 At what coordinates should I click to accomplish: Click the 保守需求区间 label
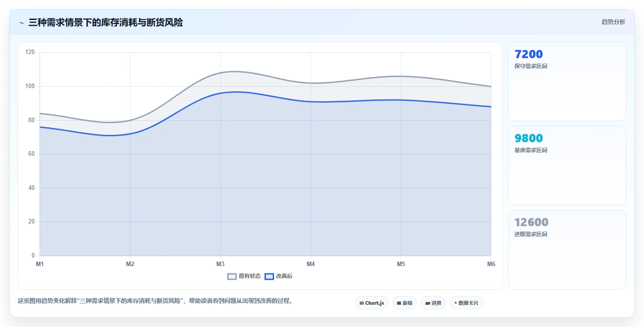coord(531,66)
